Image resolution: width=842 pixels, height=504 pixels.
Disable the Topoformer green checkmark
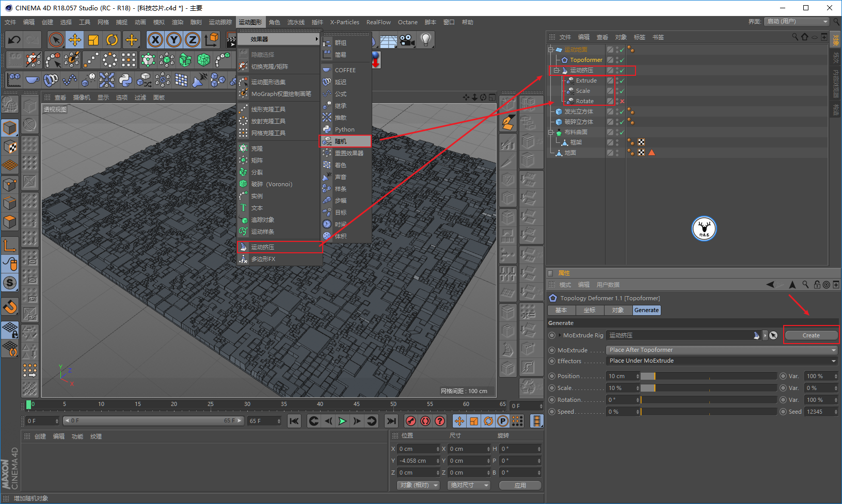coord(622,60)
